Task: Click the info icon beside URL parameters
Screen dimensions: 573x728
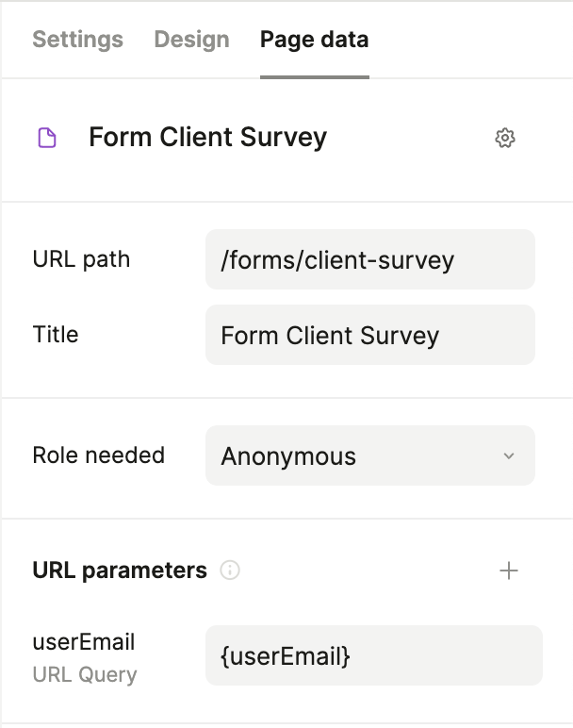Action: click(230, 571)
